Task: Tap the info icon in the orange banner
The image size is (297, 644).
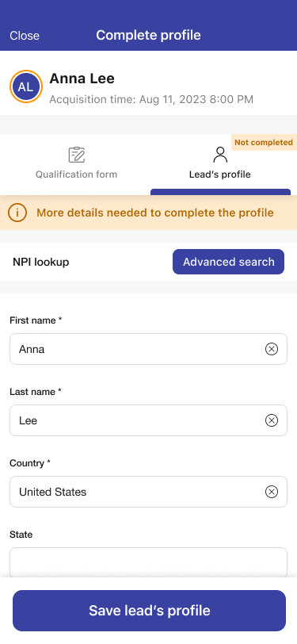Action: click(x=17, y=213)
